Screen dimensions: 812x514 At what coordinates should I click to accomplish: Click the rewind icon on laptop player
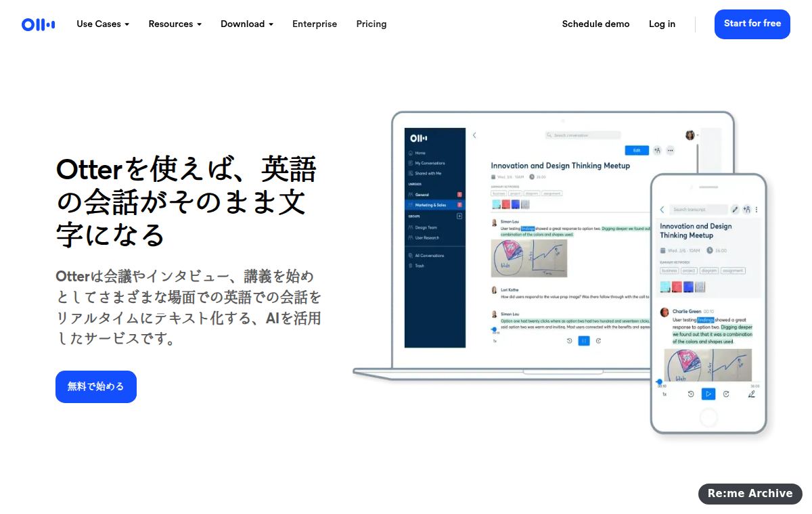click(569, 341)
